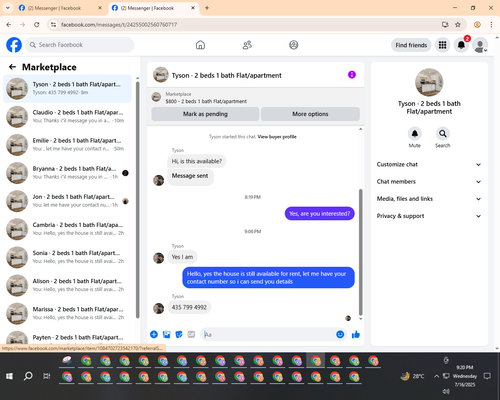Bookmark this page star icon
500x400 pixels.
pyautogui.click(x=458, y=24)
